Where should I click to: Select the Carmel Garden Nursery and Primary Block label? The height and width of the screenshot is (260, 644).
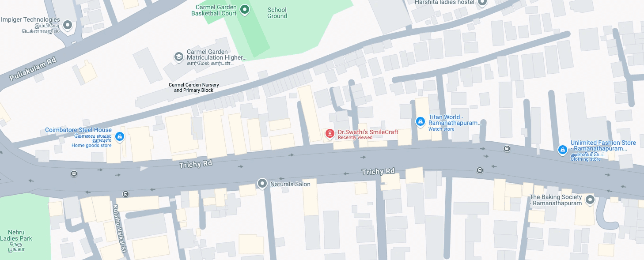(x=194, y=87)
